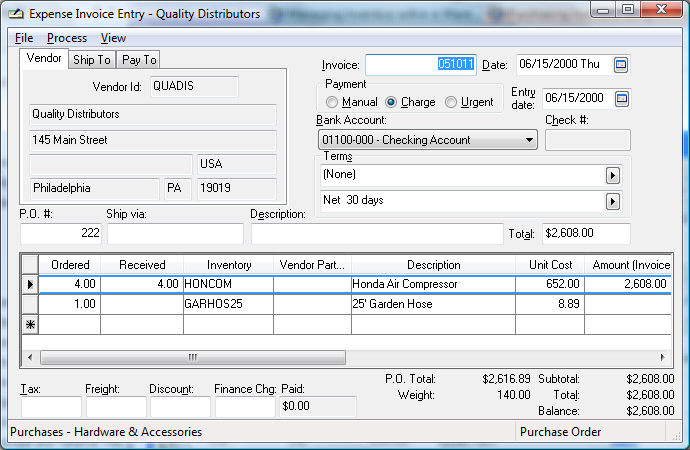This screenshot has width=690, height=450.
Task: Click the Terms arrow button beside Net 30 days
Action: [613, 201]
